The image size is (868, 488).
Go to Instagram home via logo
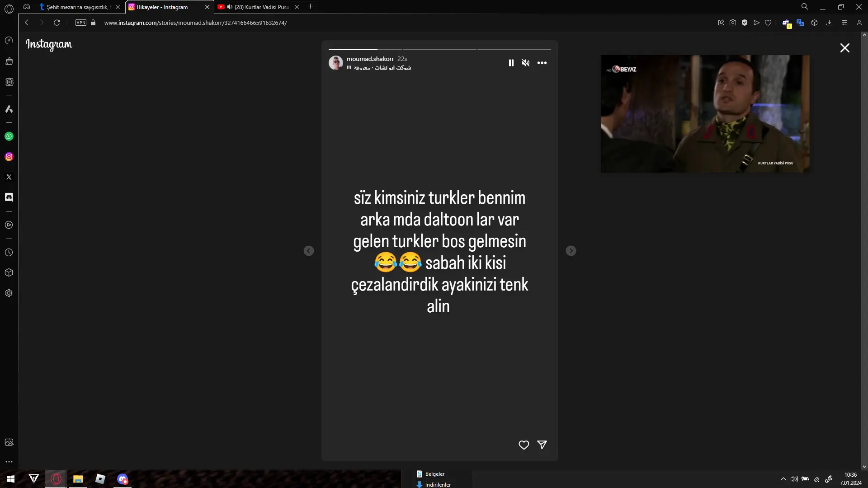pyautogui.click(x=49, y=44)
